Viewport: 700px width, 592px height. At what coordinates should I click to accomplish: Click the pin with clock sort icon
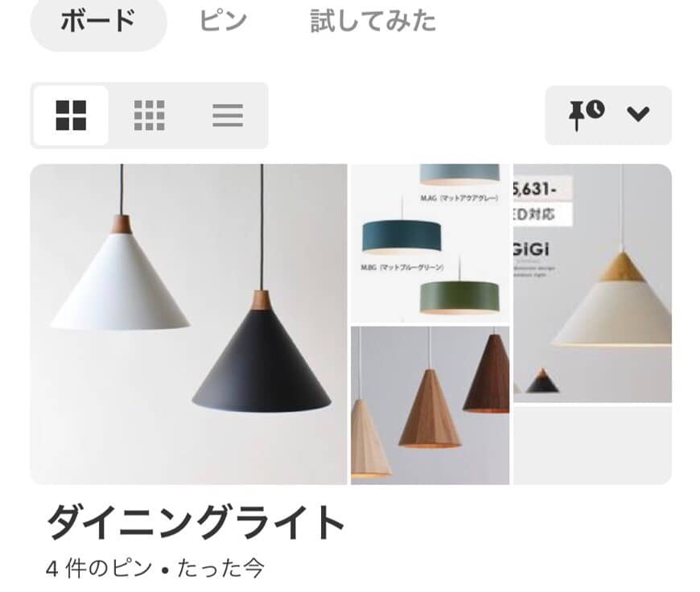587,115
